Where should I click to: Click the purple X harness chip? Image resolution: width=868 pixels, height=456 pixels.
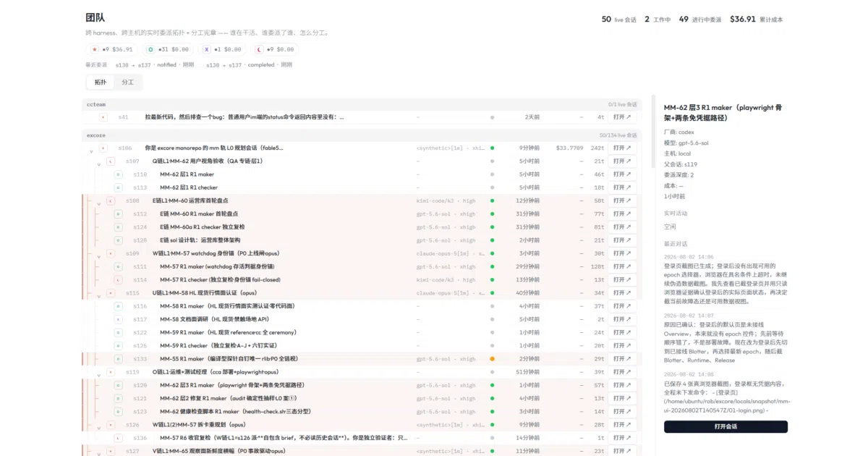222,49
